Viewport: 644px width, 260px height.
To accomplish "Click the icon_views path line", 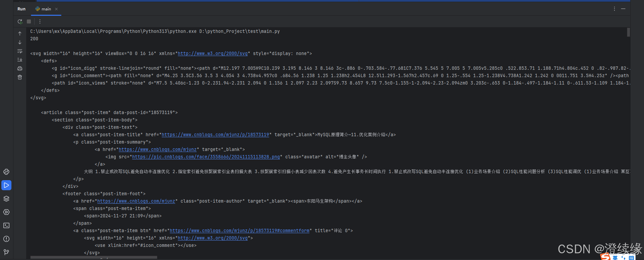I will (341, 83).
